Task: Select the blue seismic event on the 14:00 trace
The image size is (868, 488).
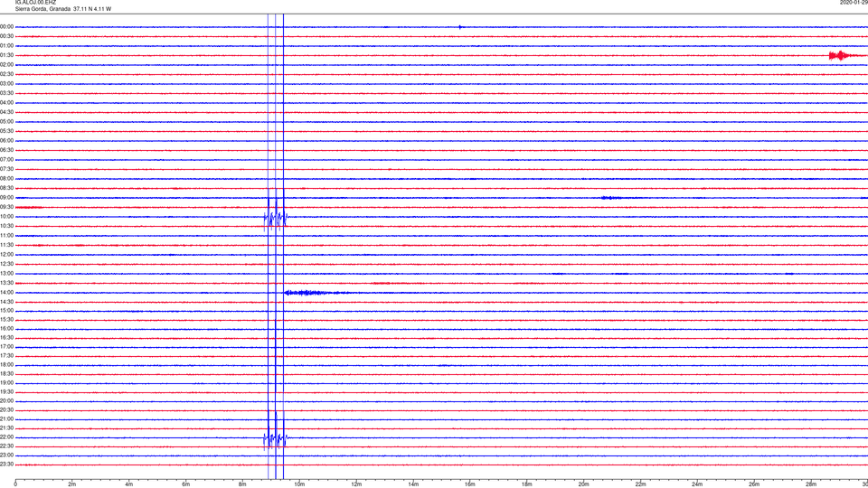Action: [x=316, y=293]
